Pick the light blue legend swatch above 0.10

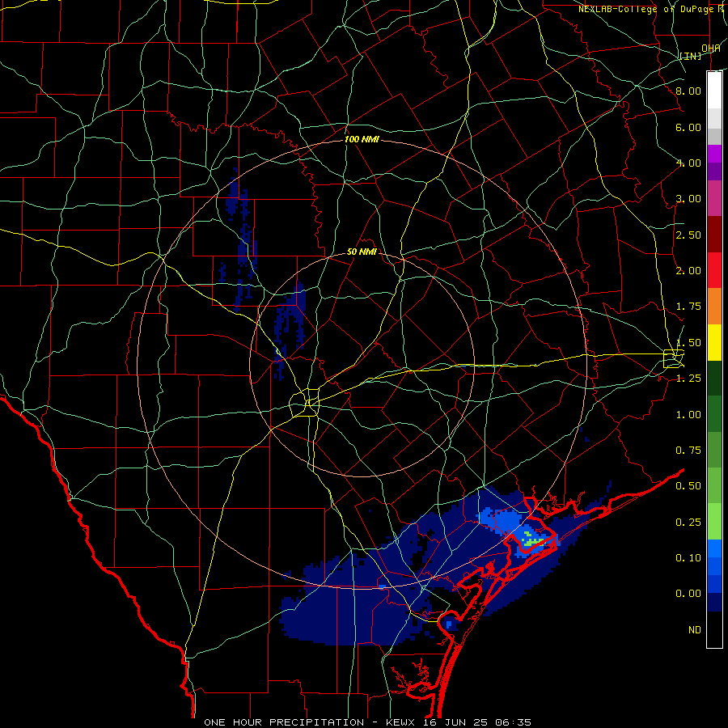714,548
